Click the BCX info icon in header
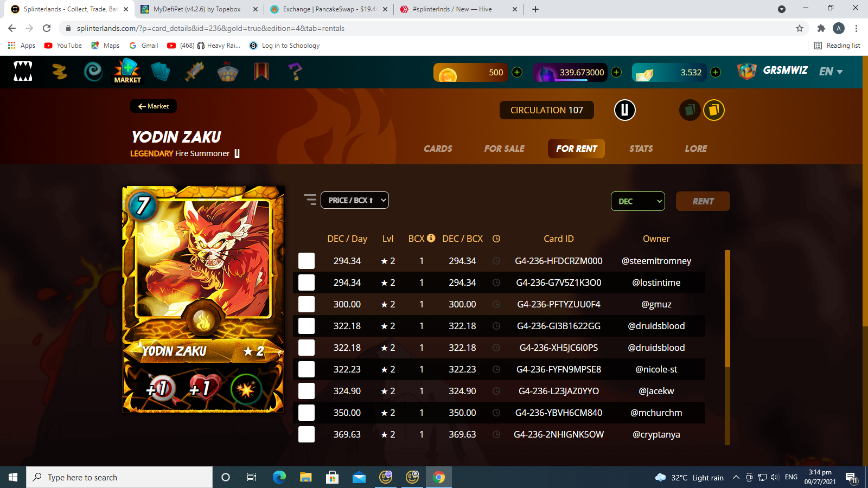The width and height of the screenshot is (868, 488). tap(431, 238)
